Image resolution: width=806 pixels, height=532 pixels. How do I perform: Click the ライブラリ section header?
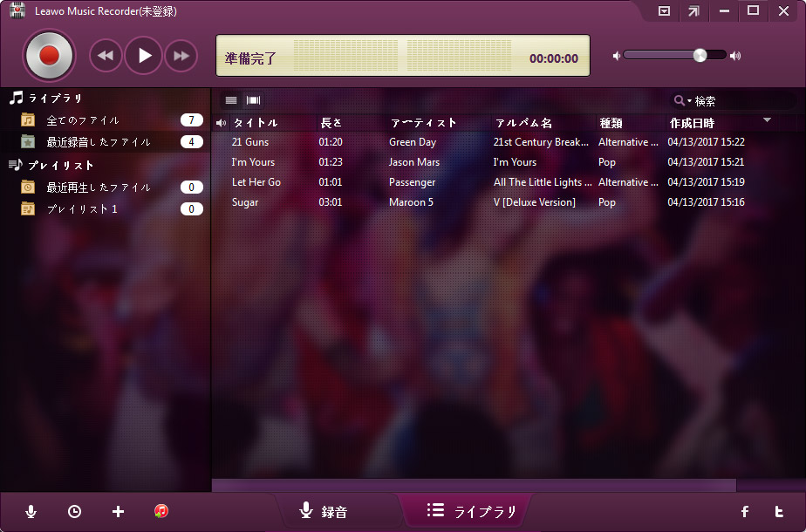point(46,98)
